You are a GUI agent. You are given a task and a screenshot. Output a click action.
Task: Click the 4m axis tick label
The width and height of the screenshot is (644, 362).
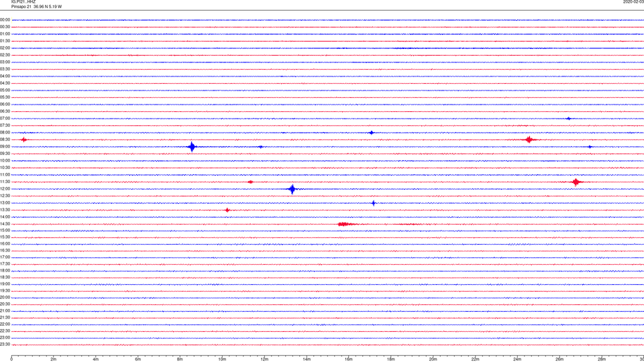[x=96, y=359]
